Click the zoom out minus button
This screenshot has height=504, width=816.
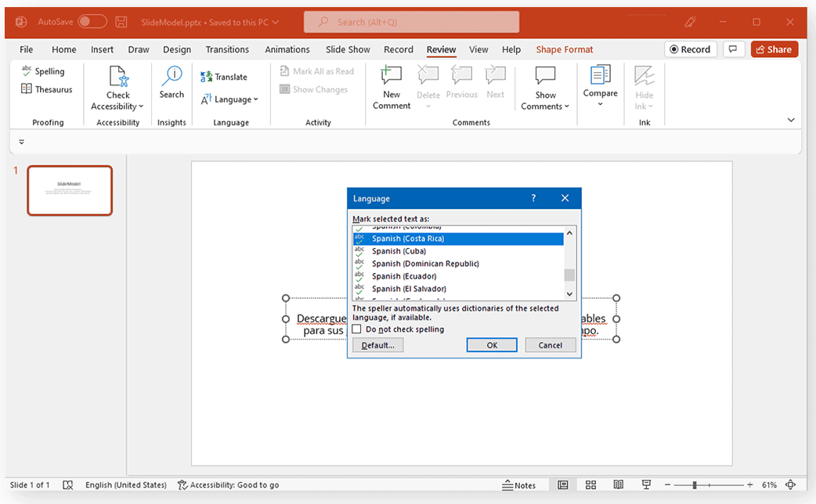[668, 484]
